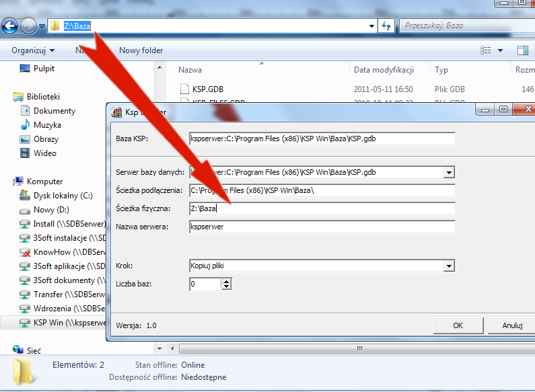Image resolution: width=535 pixels, height=392 pixels.
Task: Click the change view icon
Action: tap(485, 50)
